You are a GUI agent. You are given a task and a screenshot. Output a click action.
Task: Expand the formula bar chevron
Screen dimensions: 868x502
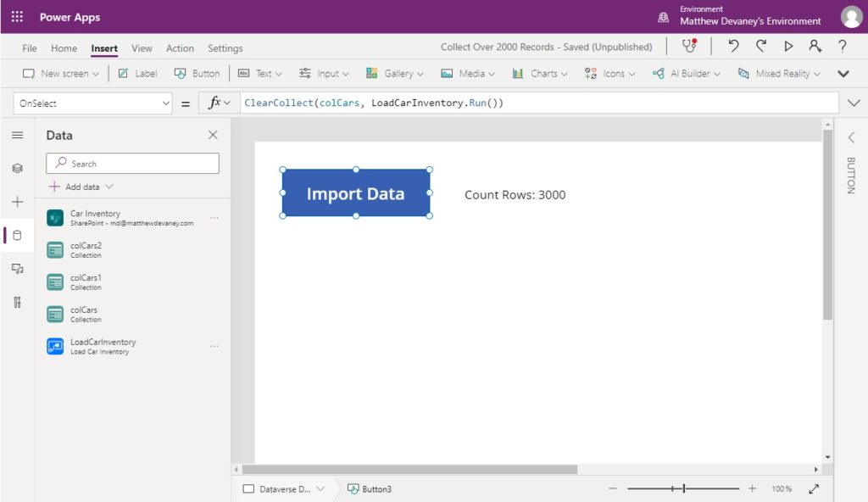click(x=854, y=103)
